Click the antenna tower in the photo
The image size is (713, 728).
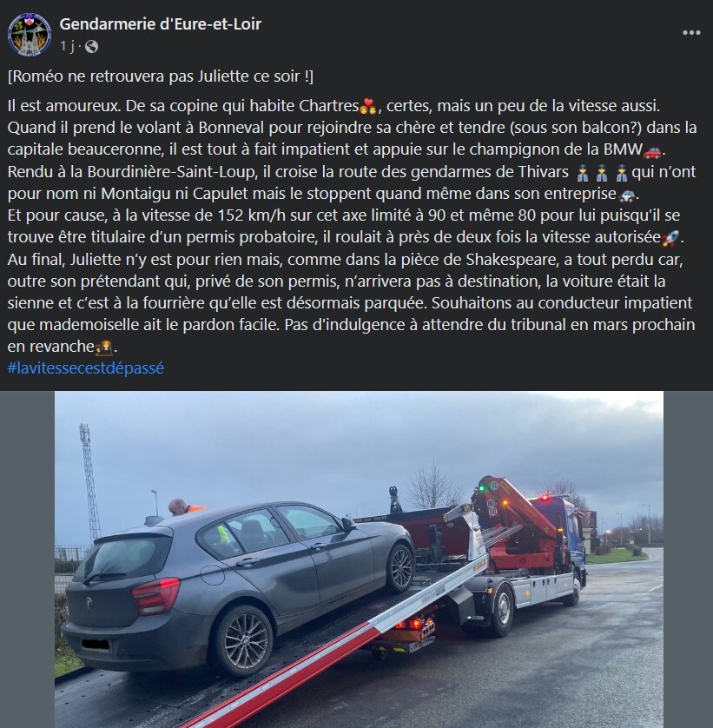coord(90,483)
